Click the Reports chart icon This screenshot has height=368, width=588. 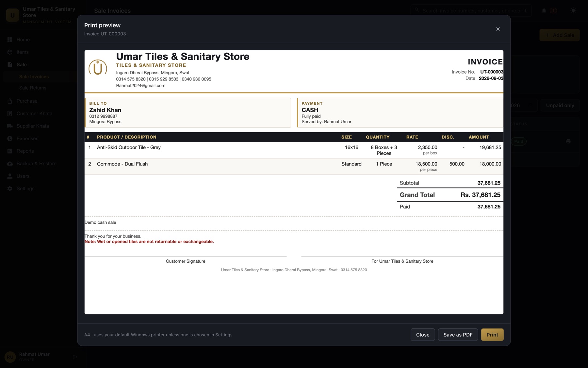pos(10,151)
